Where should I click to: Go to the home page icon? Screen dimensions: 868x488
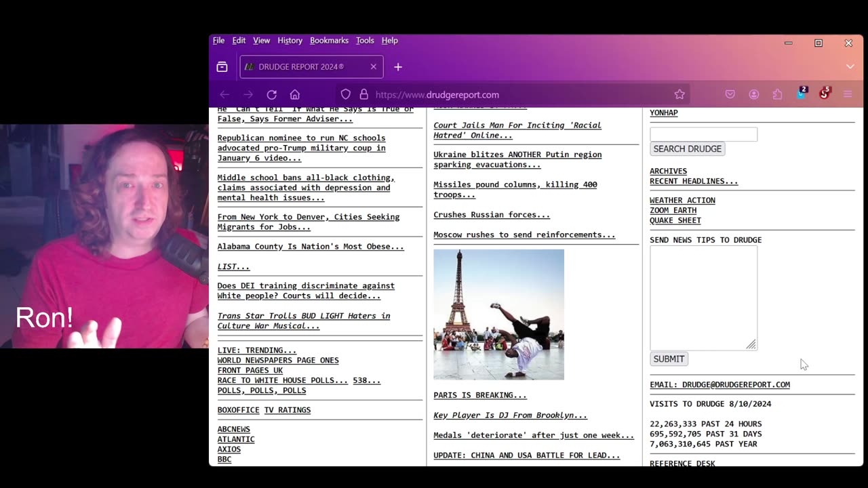[294, 95]
